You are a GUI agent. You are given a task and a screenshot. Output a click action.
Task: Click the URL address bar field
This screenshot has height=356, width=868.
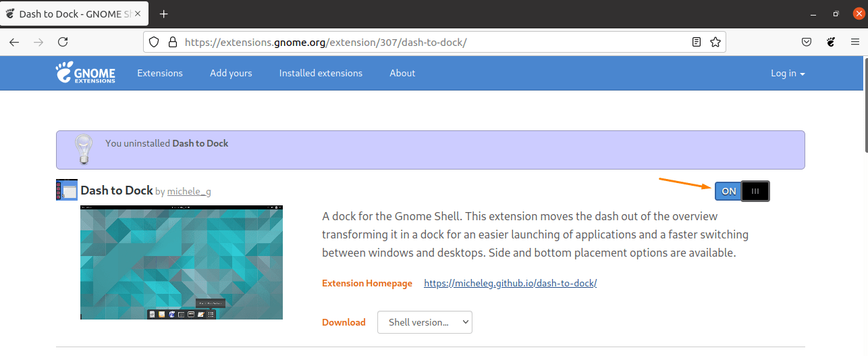click(435, 42)
